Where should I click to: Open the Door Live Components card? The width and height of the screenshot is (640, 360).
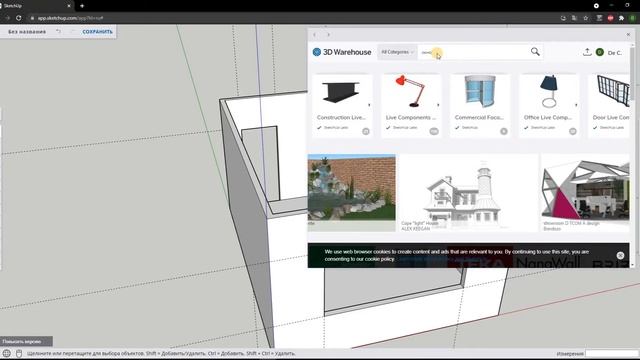pos(609,106)
